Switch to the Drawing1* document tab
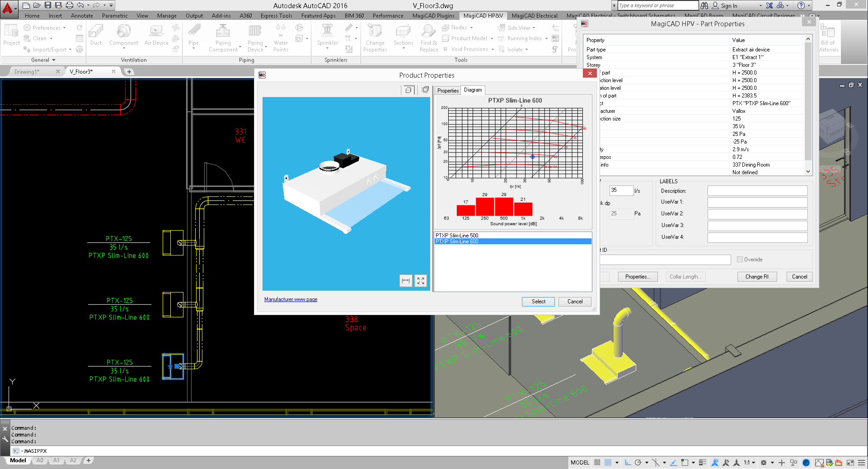 pyautogui.click(x=27, y=72)
